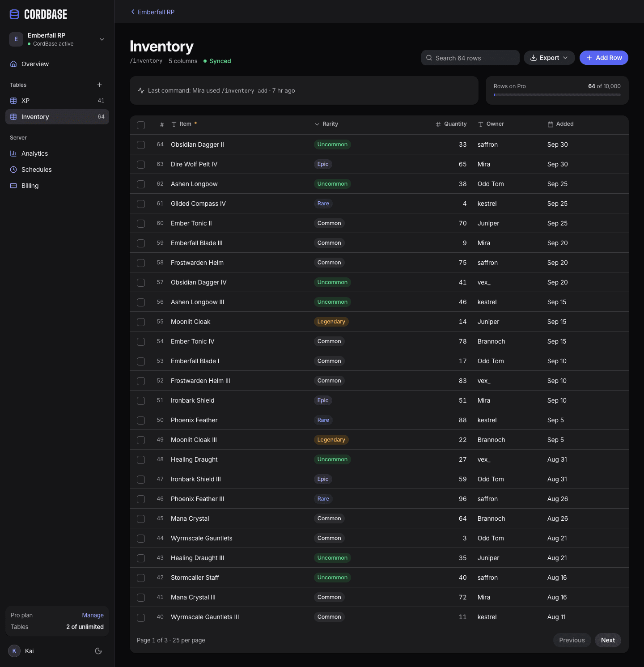Image resolution: width=644 pixels, height=667 pixels.
Task: Check the row for Obsidian Dagger II
Action: pos(141,145)
